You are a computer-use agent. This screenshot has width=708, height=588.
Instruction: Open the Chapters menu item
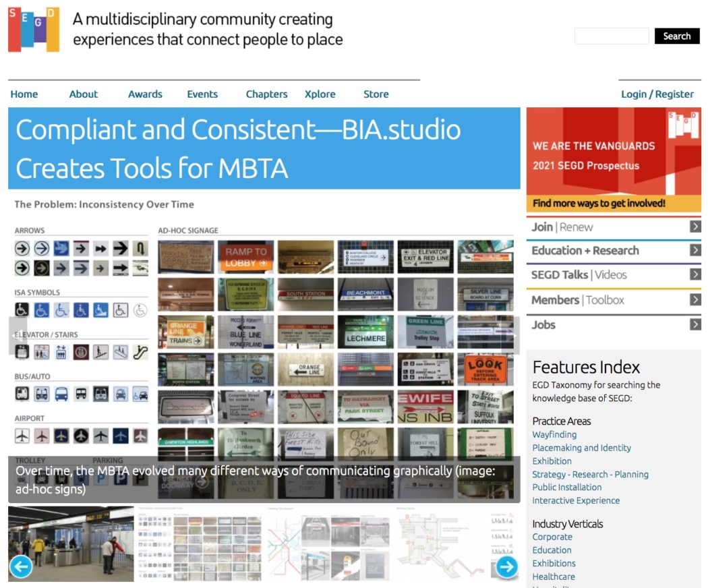(x=266, y=94)
